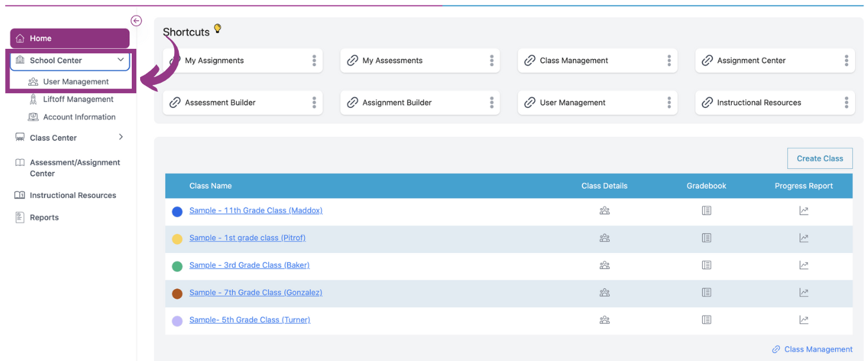Click the My Assessments shortcut link icon

[x=352, y=60]
